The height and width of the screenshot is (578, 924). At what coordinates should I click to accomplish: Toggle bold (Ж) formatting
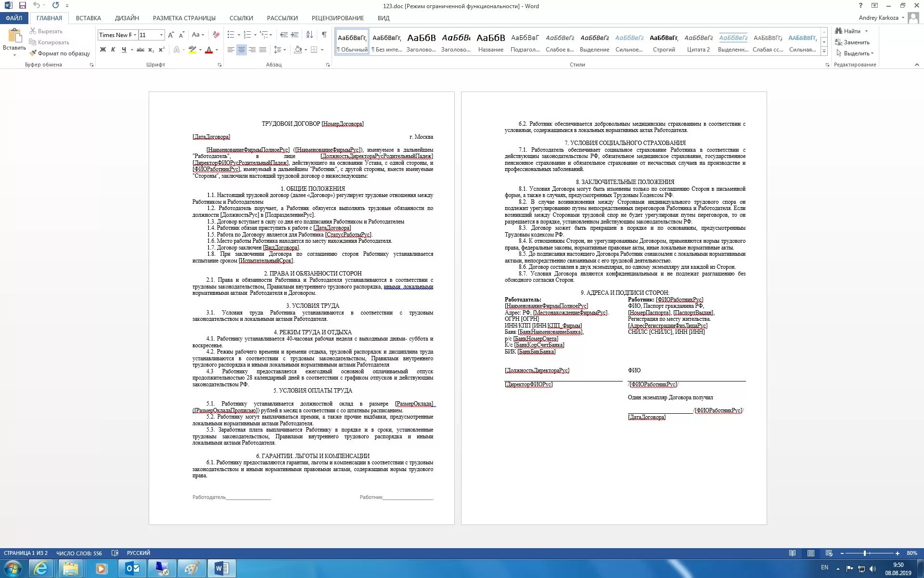pos(103,50)
